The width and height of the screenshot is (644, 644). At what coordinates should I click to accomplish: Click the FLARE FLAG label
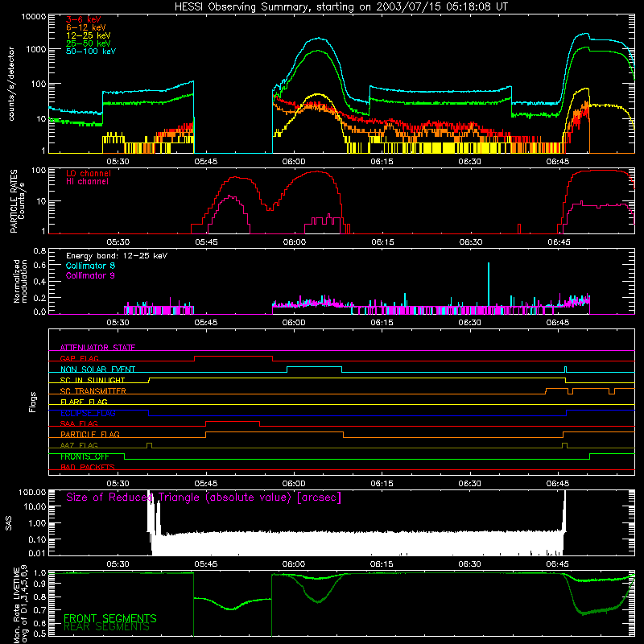click(84, 402)
